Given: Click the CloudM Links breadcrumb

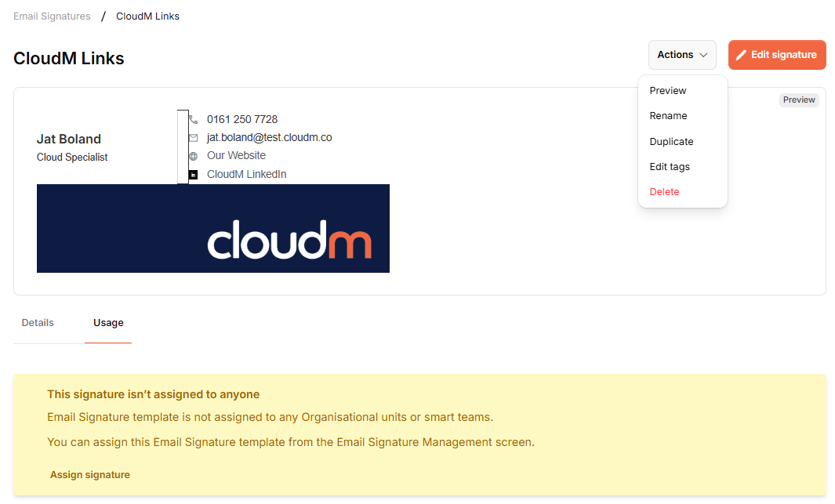Looking at the screenshot, I should point(147,16).
